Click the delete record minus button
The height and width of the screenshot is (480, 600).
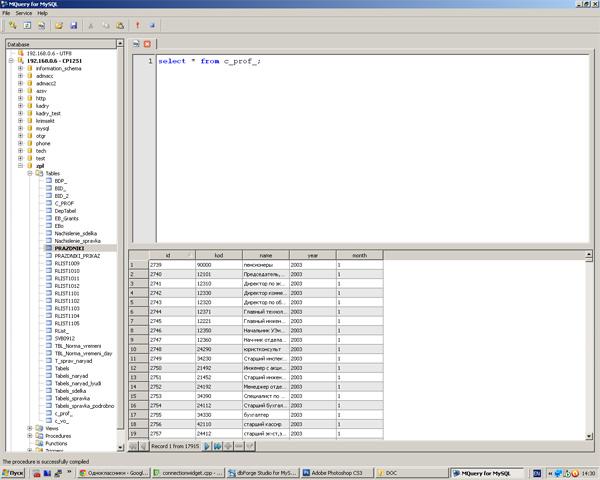pos(239,446)
